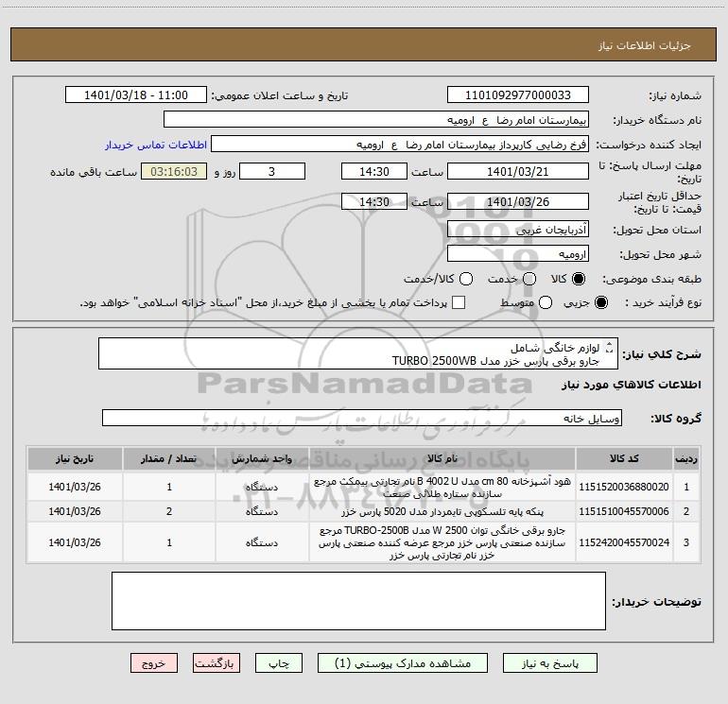Click the remaining time field 03:16:03
This screenshot has height=704, width=728.
coord(174,171)
